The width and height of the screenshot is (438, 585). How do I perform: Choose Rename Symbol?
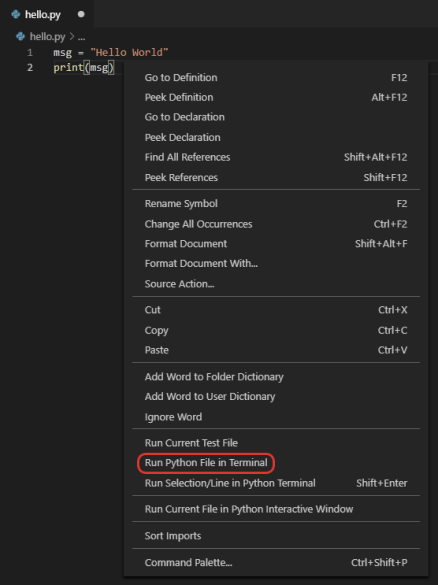pyautogui.click(x=276, y=204)
